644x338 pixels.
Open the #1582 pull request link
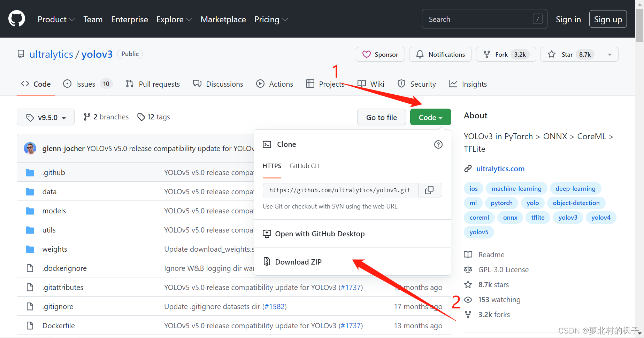point(274,307)
